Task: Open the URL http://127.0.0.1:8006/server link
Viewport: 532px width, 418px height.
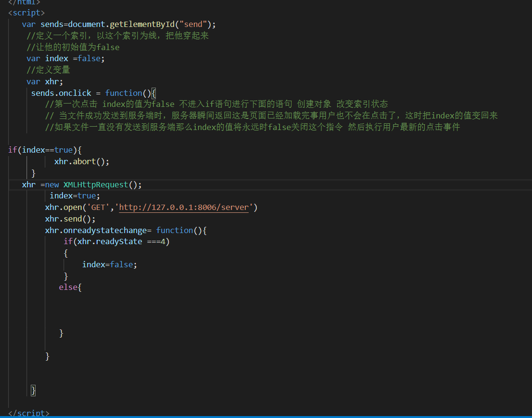Action: click(x=184, y=208)
